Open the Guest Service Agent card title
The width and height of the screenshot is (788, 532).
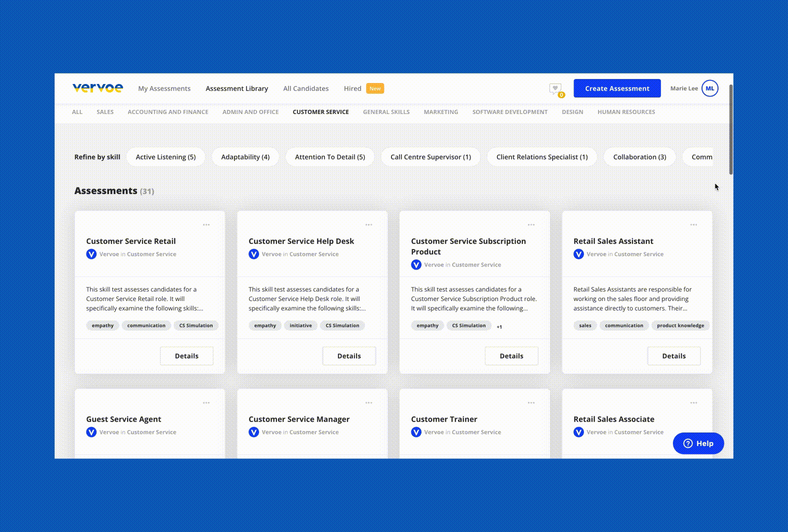(x=123, y=419)
